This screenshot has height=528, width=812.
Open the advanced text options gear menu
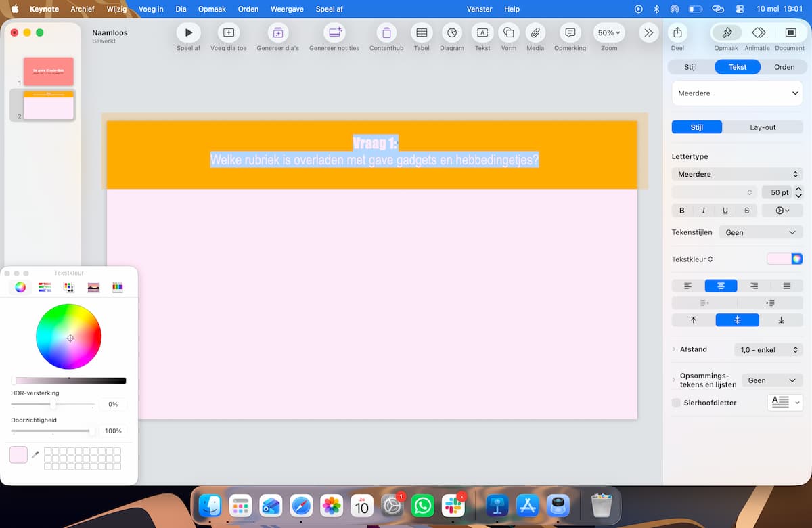coord(782,211)
